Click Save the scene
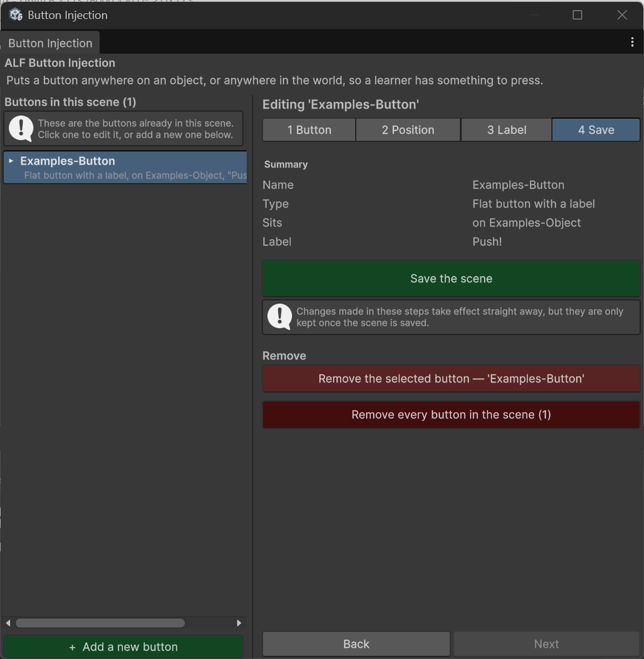 451,278
